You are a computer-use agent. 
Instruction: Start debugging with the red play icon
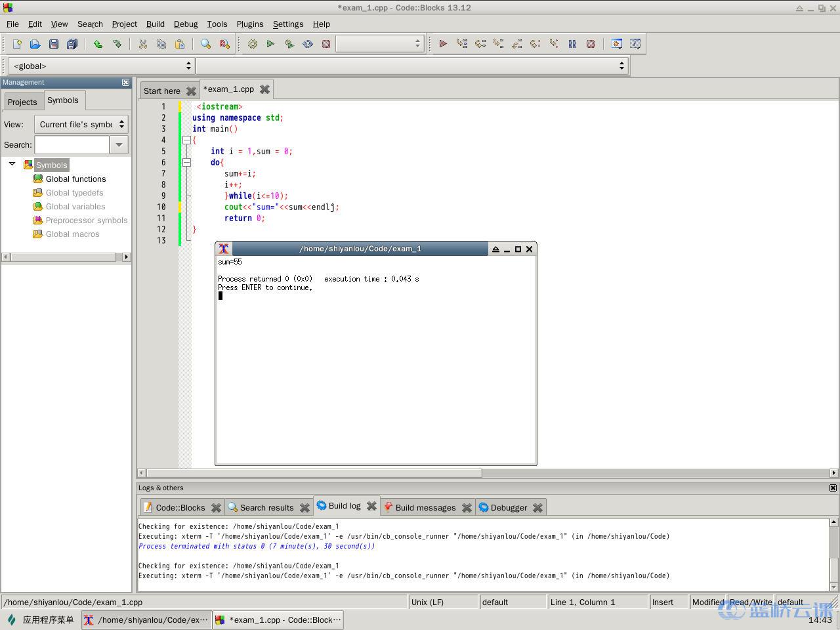(x=443, y=44)
